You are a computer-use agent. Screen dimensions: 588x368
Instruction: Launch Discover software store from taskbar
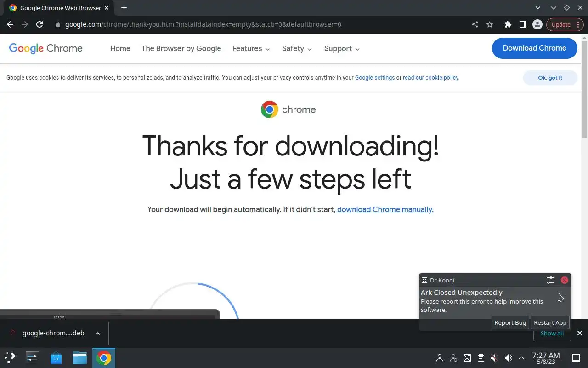pyautogui.click(x=56, y=357)
